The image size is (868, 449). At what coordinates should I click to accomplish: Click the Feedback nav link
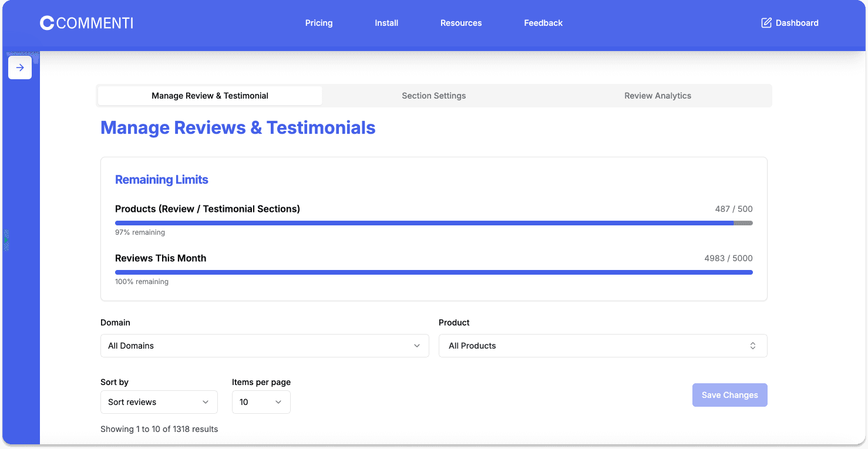point(543,23)
